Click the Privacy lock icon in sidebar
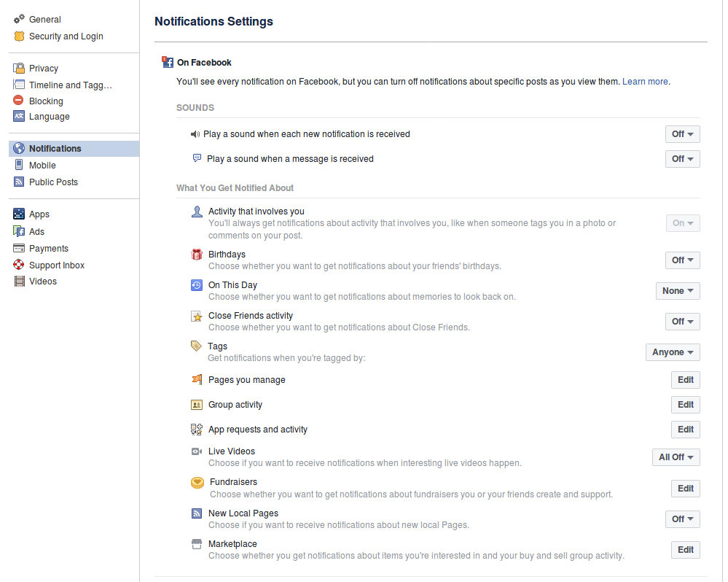The width and height of the screenshot is (728, 582). [19, 69]
